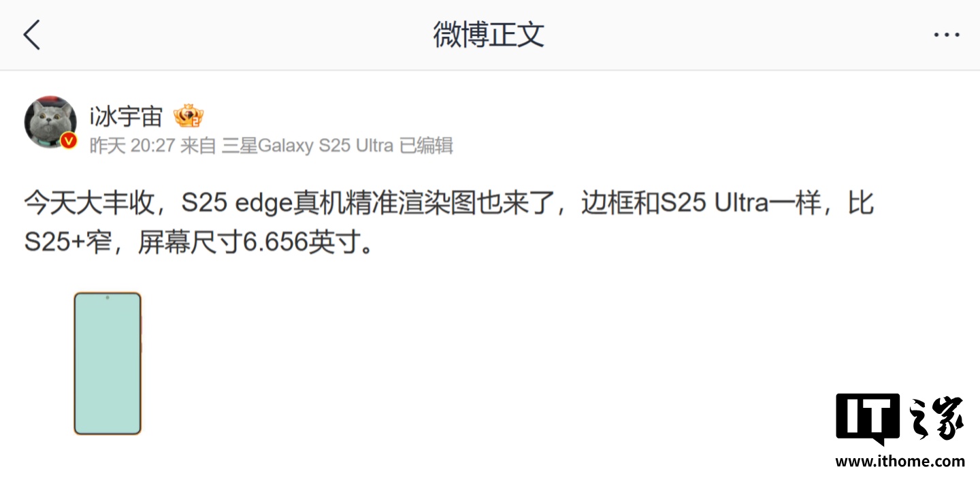The image size is (980, 480).
Task: Open the S25 edge phone render thumbnail
Action: click(x=108, y=364)
